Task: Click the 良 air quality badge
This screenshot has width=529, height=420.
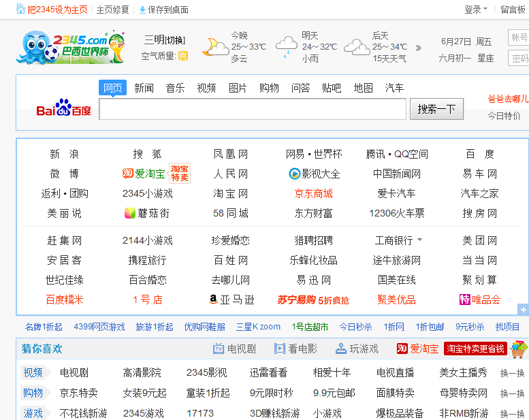Action: [183, 56]
